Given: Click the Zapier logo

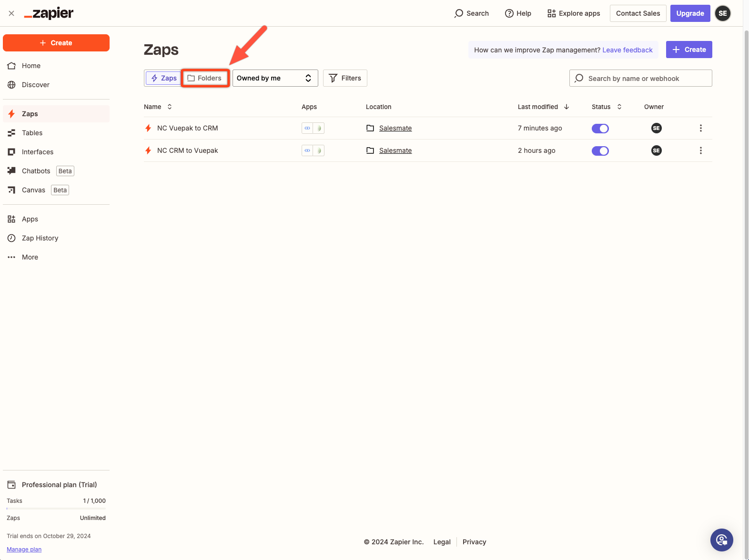Looking at the screenshot, I should (49, 13).
